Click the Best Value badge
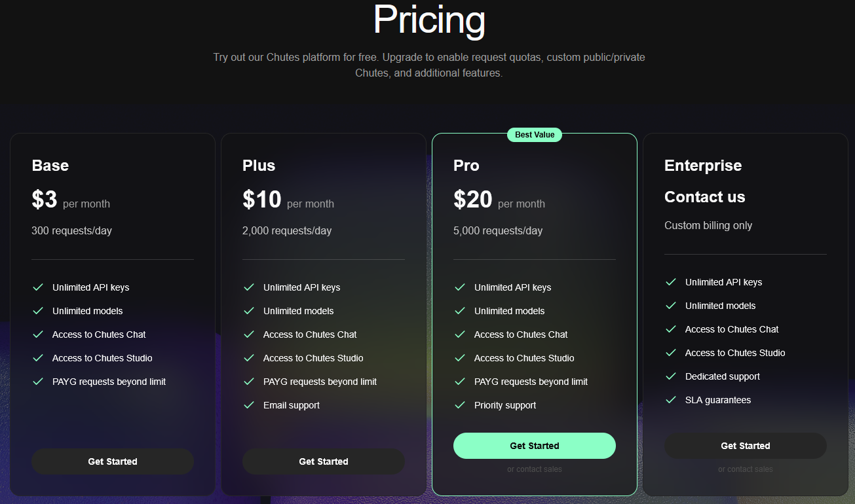Viewport: 855px width, 504px height. point(534,135)
